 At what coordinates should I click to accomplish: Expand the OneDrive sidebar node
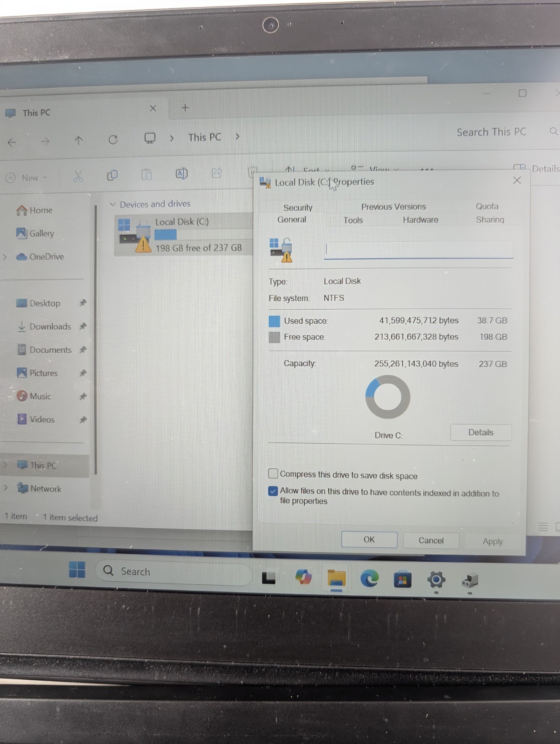(x=5, y=257)
